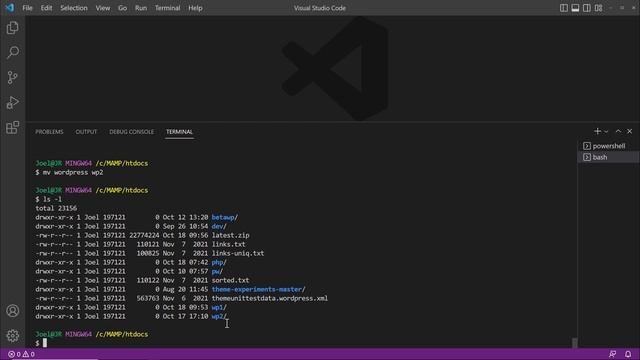Open the Edit menu
Viewport: 640px width, 360px height.
click(46, 8)
